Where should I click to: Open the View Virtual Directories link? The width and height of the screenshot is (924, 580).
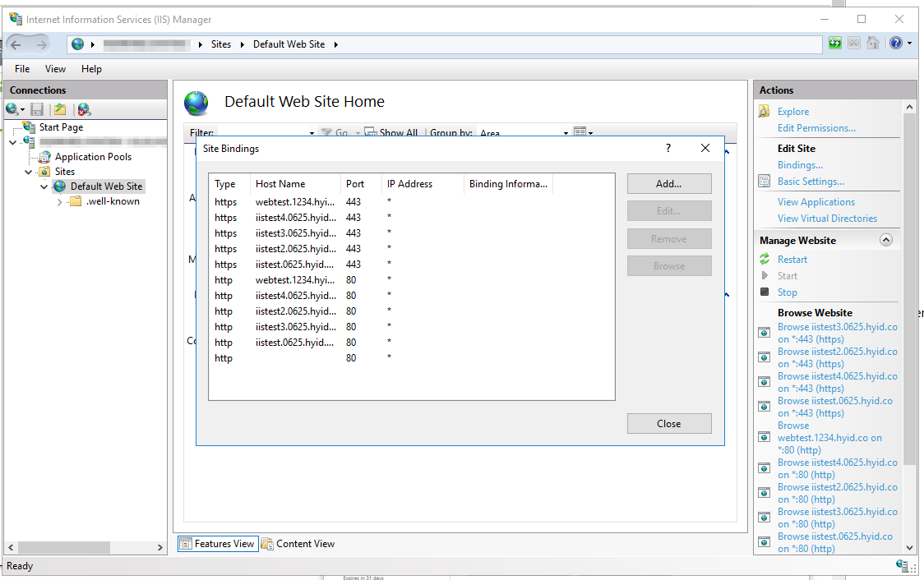click(827, 219)
